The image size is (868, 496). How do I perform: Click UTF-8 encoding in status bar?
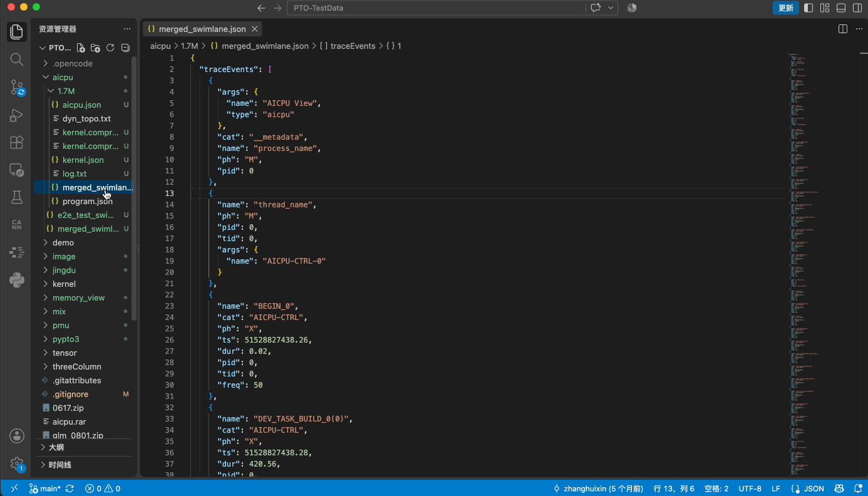pyautogui.click(x=750, y=488)
